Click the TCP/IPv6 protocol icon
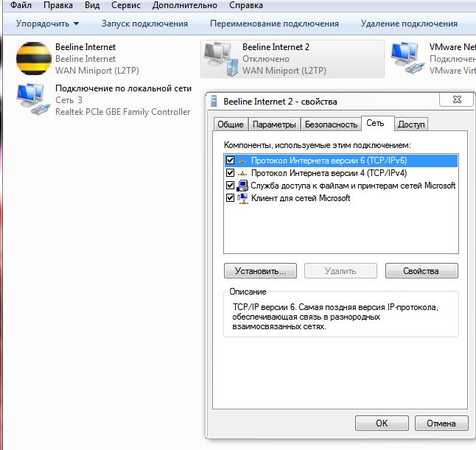476x450 pixels. 242,161
